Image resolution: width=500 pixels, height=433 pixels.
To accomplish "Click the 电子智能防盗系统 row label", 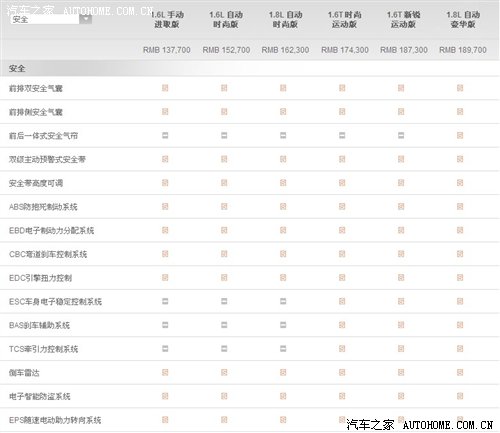I will [x=40, y=396].
